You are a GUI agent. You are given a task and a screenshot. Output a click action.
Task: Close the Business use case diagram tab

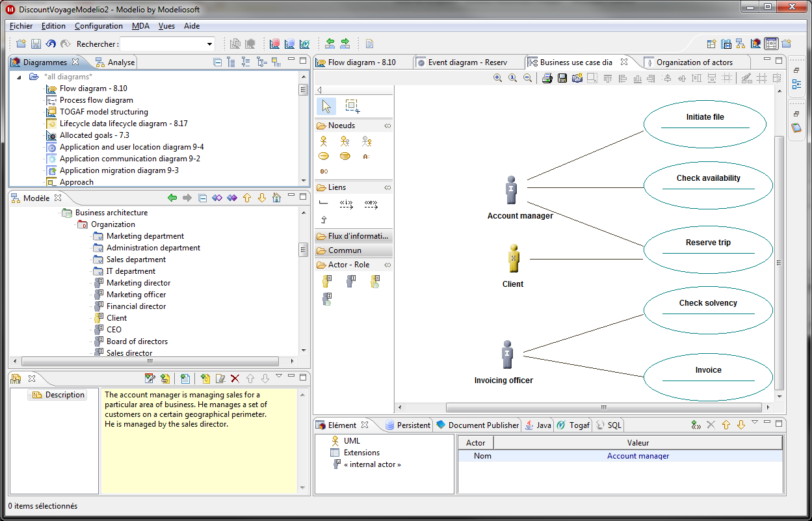coord(624,62)
